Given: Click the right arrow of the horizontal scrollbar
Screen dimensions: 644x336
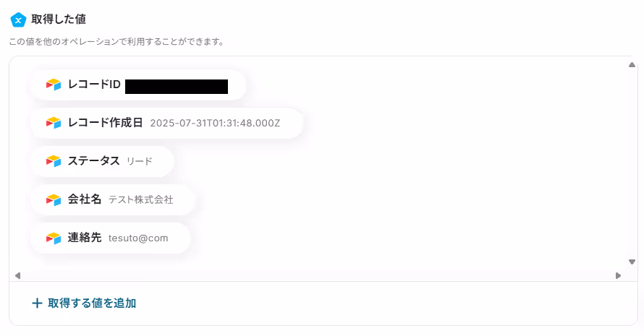Looking at the screenshot, I should (x=618, y=275).
